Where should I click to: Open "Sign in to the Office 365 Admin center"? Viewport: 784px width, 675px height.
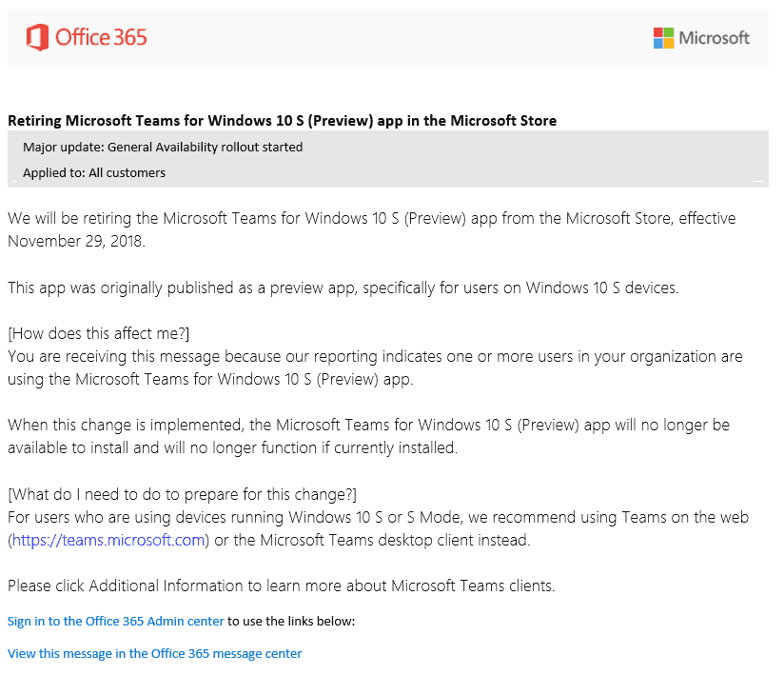tap(116, 622)
